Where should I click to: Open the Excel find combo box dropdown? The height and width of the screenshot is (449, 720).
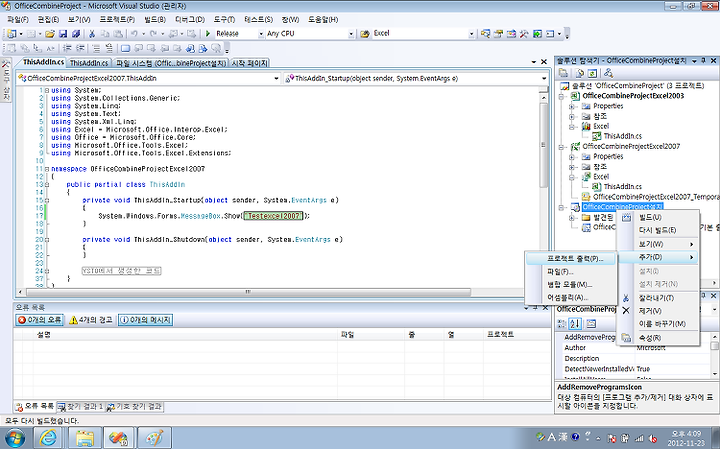click(471, 34)
